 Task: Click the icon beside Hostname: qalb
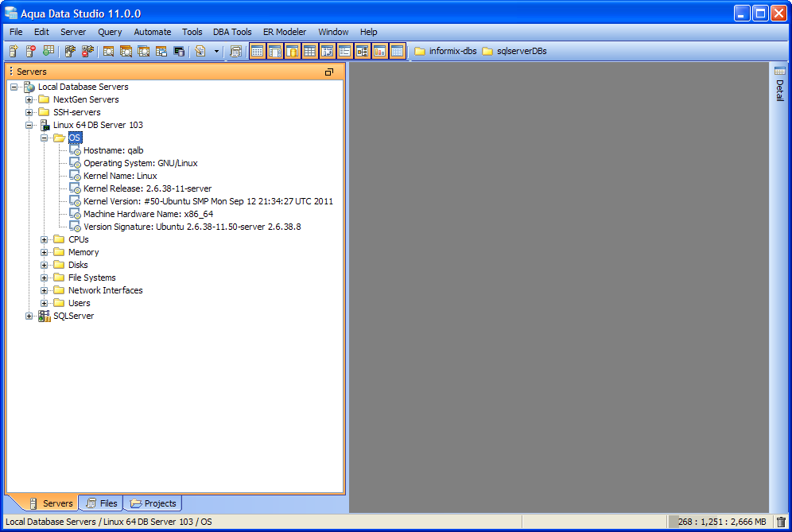pos(75,150)
